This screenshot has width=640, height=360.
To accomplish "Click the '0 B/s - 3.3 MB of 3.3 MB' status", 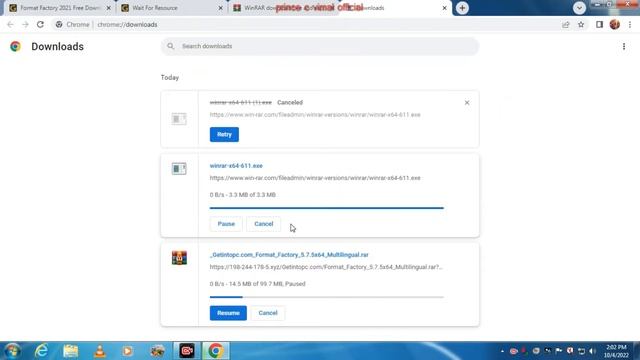I will pos(242,195).
